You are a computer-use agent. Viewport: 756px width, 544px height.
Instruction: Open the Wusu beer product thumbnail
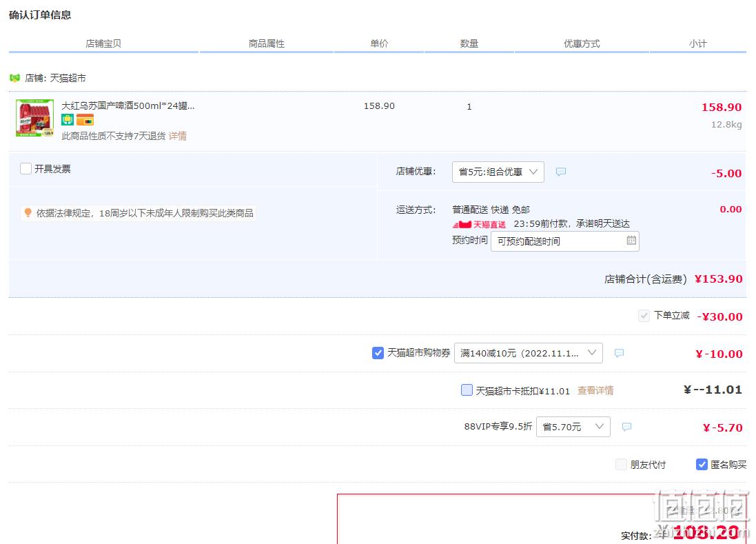(34, 118)
